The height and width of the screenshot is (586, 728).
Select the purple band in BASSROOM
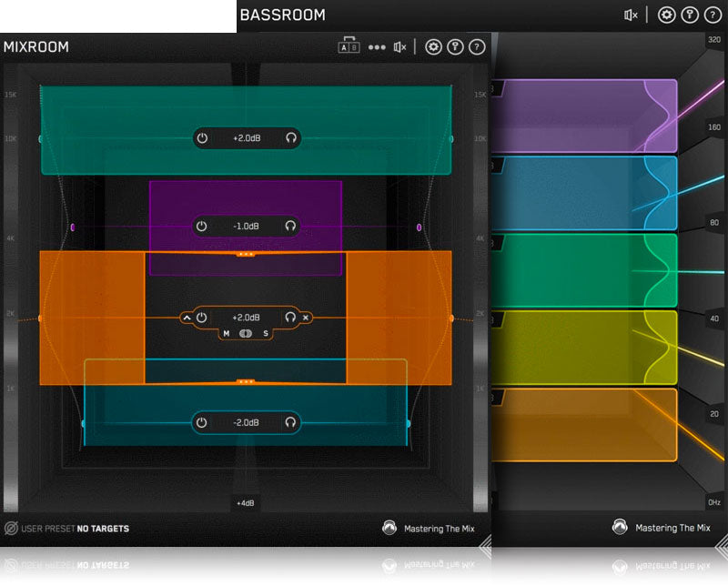pos(584,116)
